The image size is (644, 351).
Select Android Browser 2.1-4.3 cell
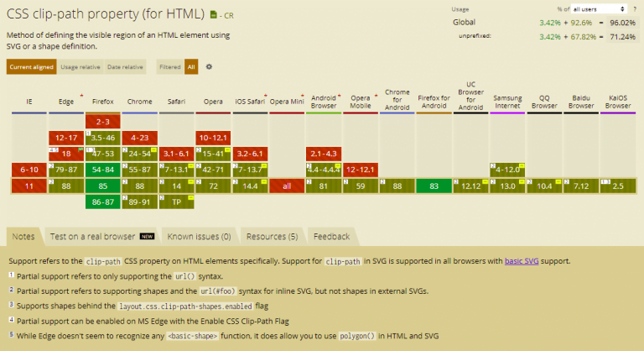click(x=324, y=154)
